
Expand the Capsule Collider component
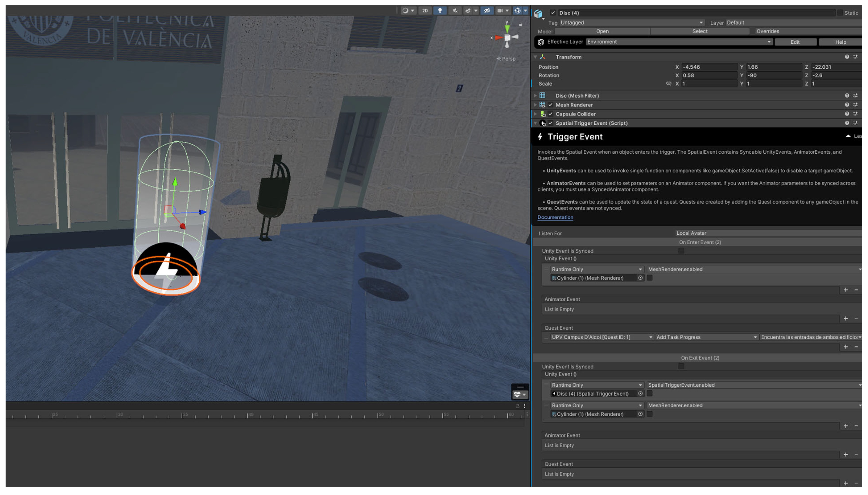[x=535, y=114]
